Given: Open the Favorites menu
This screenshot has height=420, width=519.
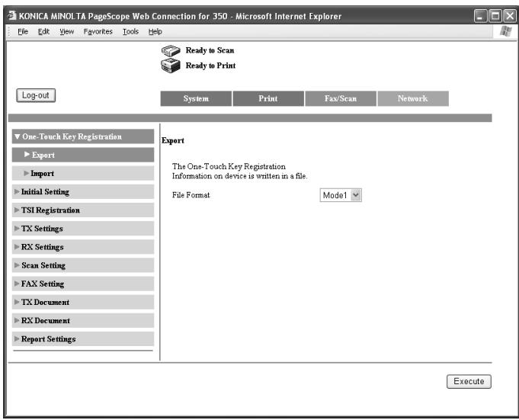Looking at the screenshot, I should pos(98,31).
